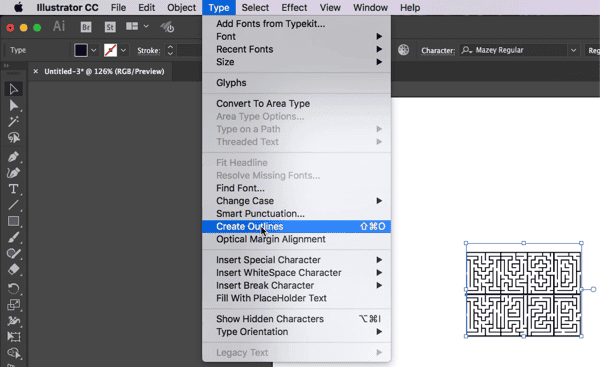Viewport: 600px width, 367px height.
Task: Select the Free Transform tool
Action: [13, 337]
